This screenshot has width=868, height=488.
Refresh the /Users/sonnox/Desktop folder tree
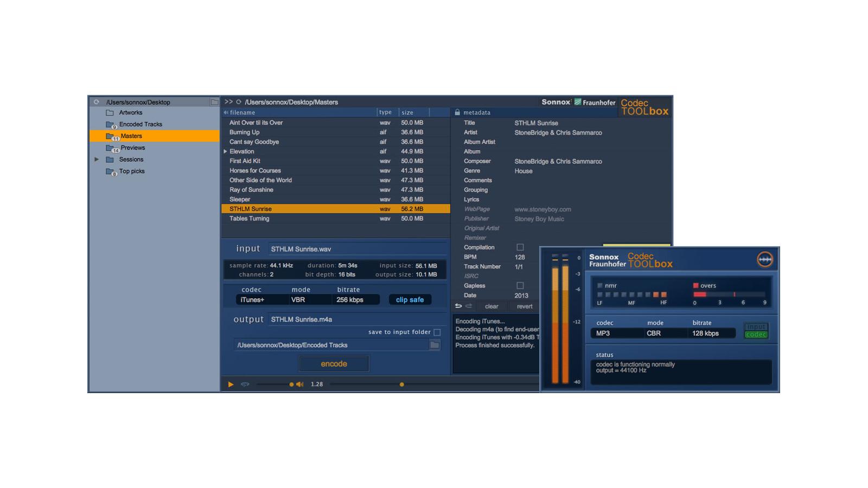click(x=97, y=102)
